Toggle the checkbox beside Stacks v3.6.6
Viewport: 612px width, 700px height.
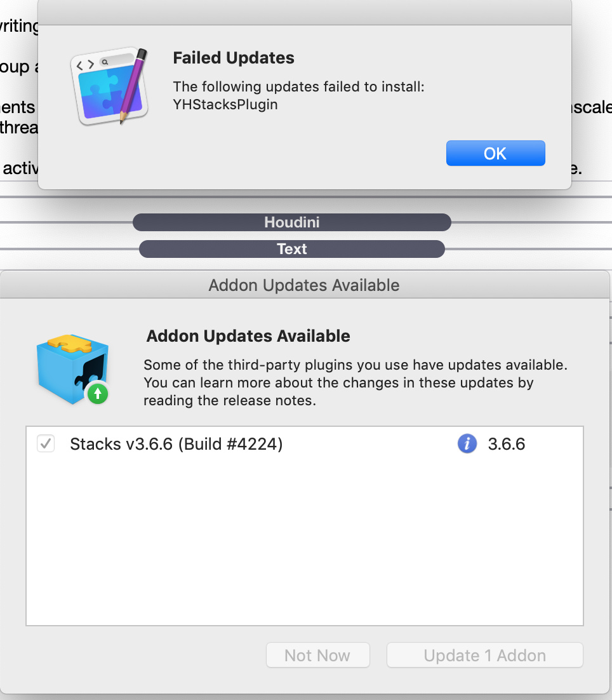[x=46, y=444]
